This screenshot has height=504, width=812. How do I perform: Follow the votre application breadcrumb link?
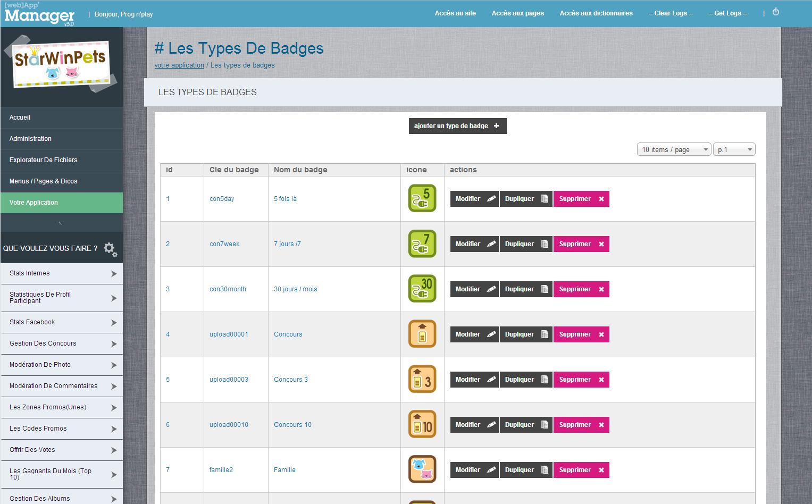179,65
